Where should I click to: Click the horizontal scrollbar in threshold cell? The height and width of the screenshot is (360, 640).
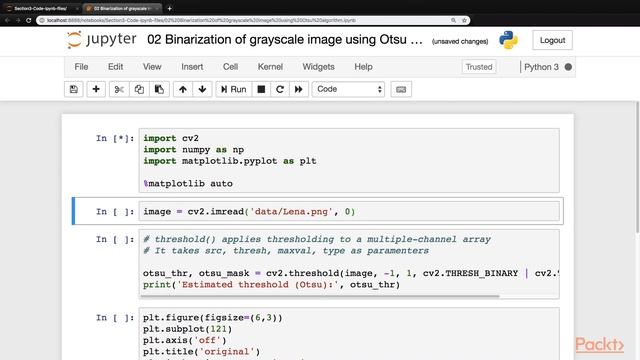(319, 296)
